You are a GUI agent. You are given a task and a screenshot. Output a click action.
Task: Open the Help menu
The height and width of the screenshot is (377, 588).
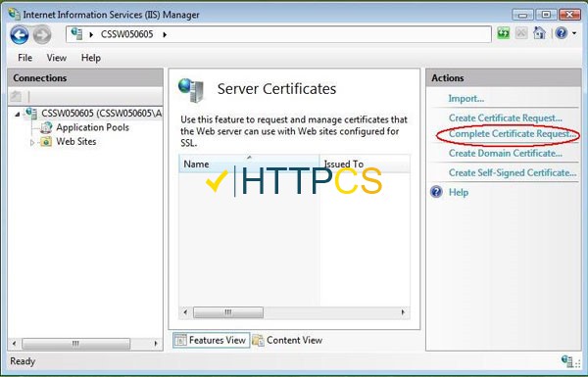coord(91,58)
